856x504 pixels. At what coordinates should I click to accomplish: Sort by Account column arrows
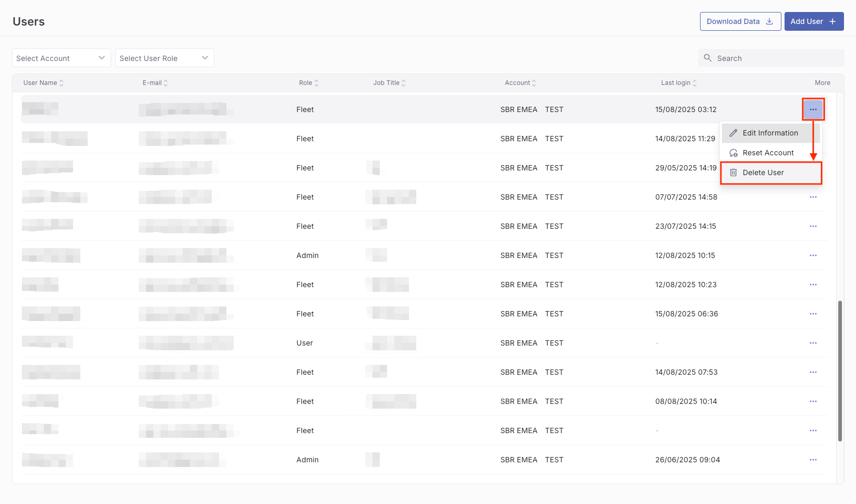(x=534, y=83)
